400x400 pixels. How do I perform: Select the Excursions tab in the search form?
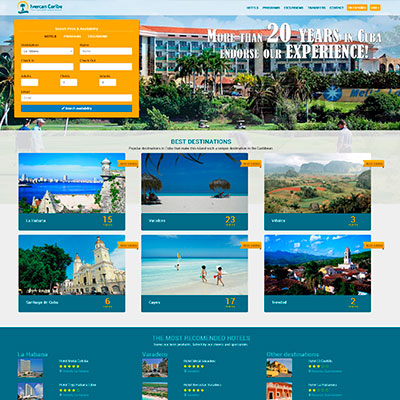pos(97,36)
